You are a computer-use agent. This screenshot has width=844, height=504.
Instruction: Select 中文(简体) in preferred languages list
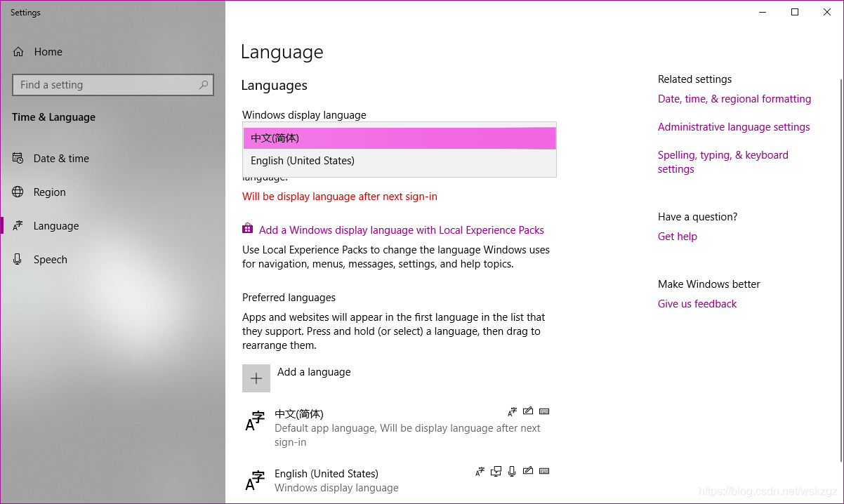[x=397, y=427]
